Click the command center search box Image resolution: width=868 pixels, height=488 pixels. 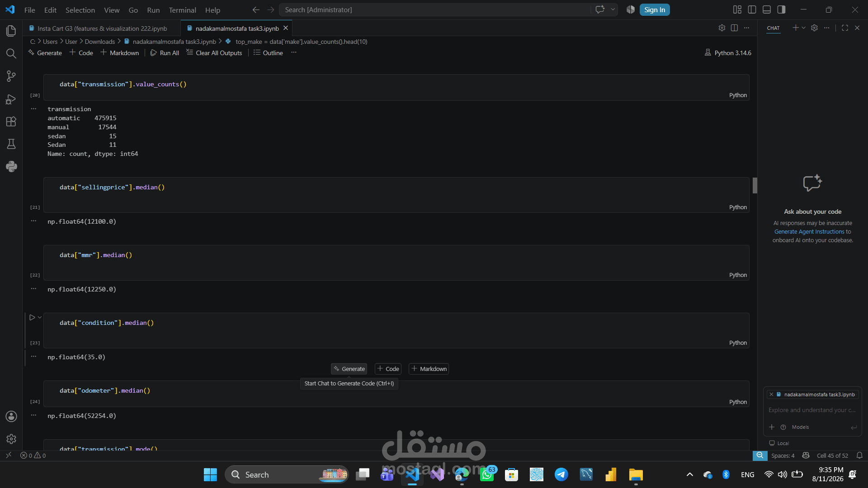434,10
